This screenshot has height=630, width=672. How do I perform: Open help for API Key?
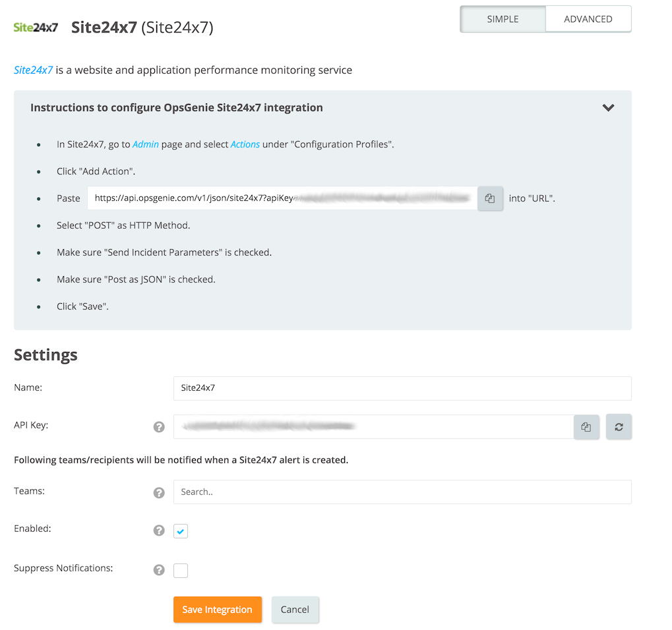[x=159, y=426]
